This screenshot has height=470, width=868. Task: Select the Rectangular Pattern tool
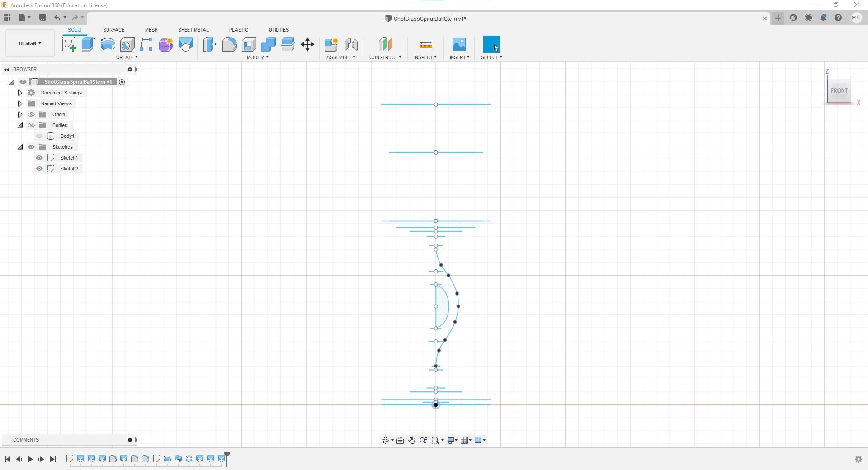point(146,44)
